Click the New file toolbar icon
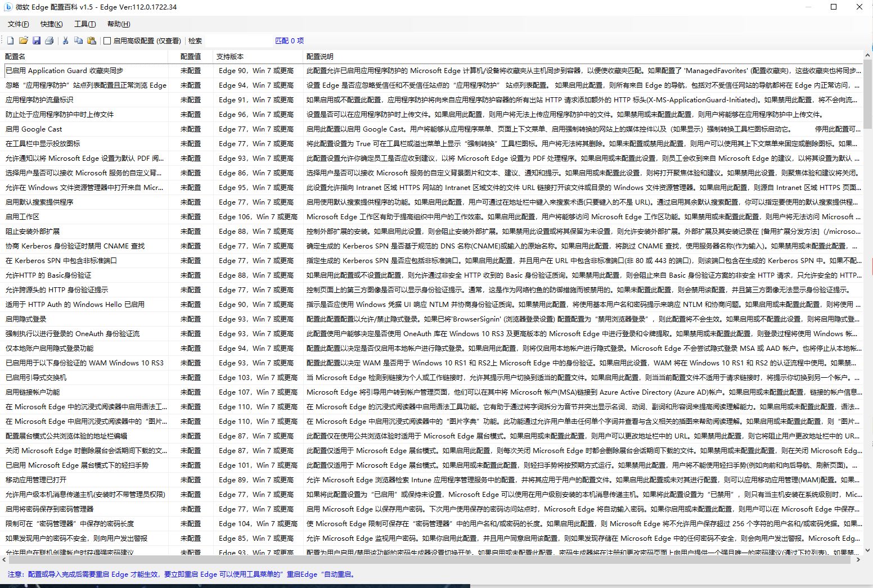 tap(10, 40)
